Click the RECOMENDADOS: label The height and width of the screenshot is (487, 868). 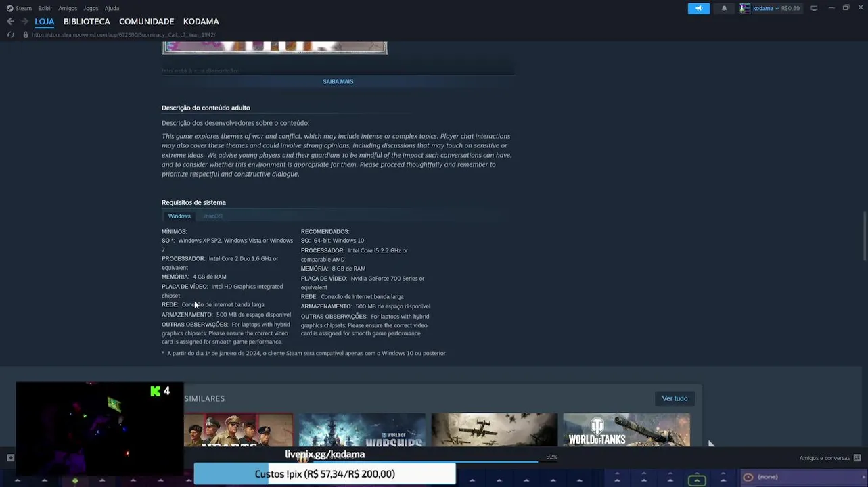click(x=325, y=231)
